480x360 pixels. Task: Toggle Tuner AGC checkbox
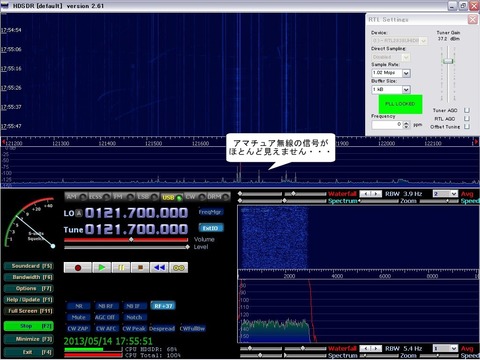467,110
